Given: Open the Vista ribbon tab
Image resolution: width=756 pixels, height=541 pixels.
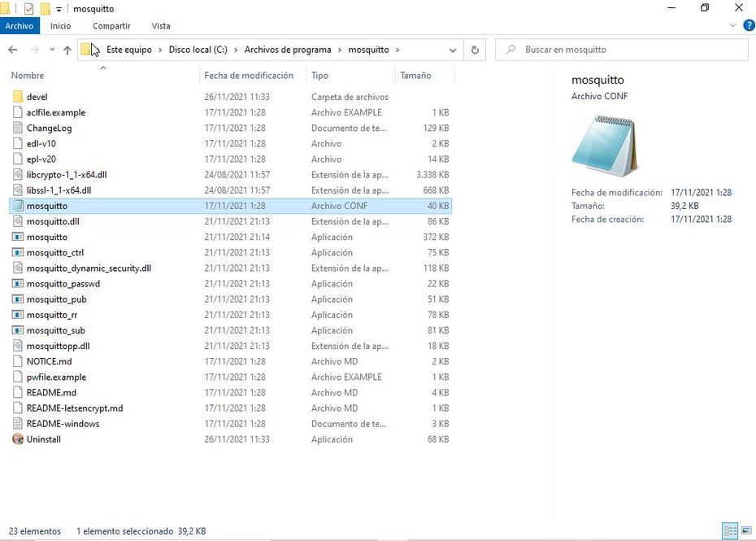Looking at the screenshot, I should [161, 26].
